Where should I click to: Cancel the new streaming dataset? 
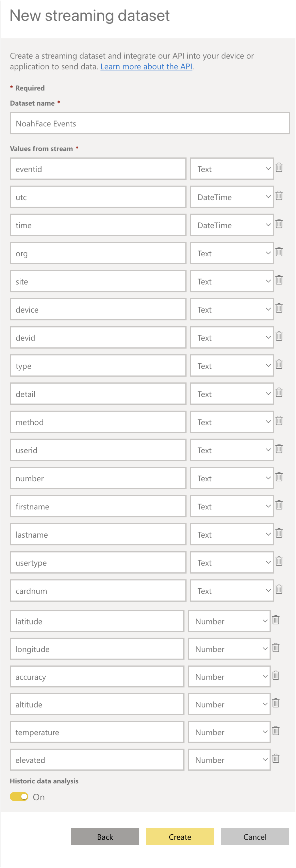pyautogui.click(x=255, y=837)
